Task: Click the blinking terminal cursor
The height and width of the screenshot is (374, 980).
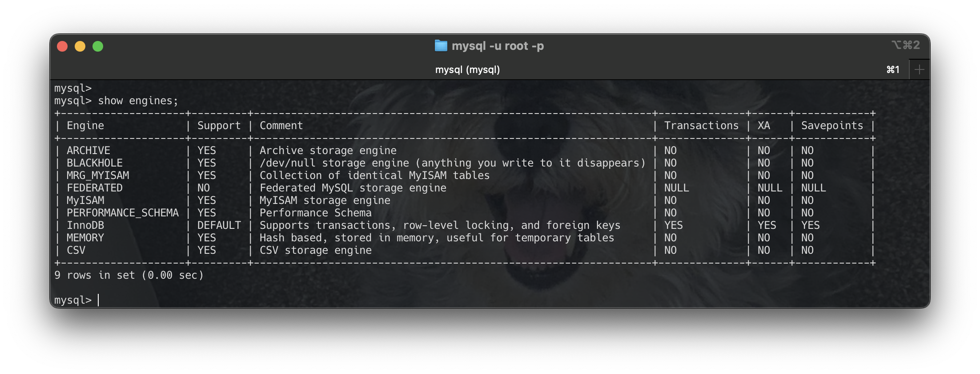Action: (97, 300)
